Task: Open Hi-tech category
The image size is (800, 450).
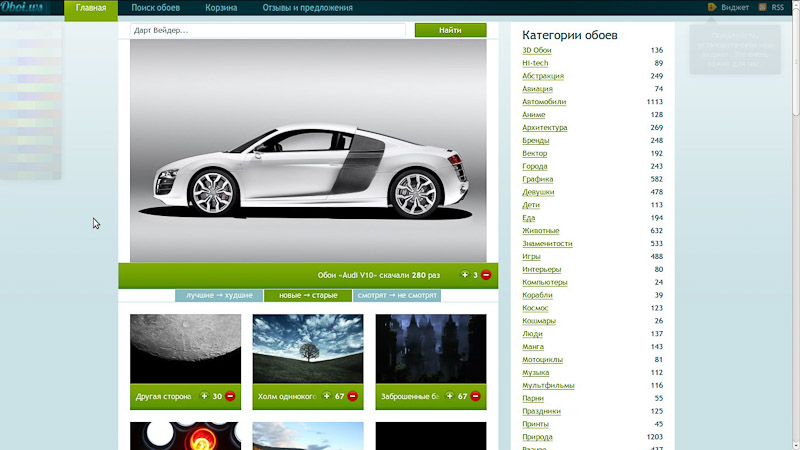Action: [535, 63]
